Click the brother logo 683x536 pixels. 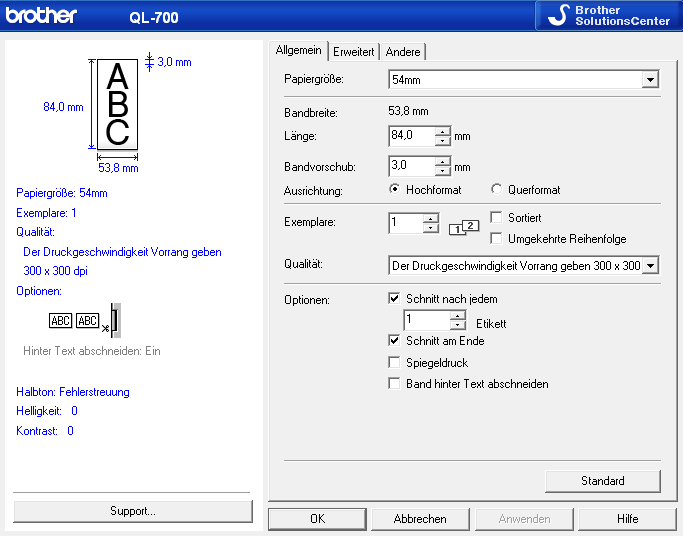pos(41,15)
